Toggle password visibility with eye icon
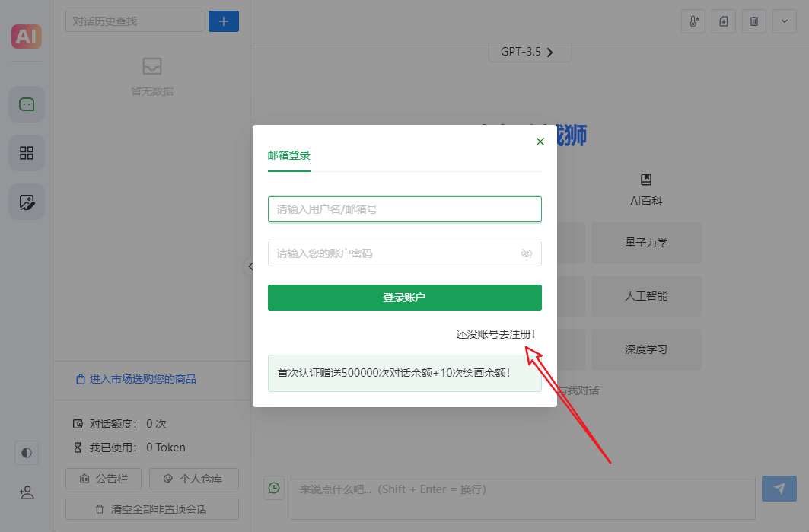809x532 pixels. tap(527, 253)
